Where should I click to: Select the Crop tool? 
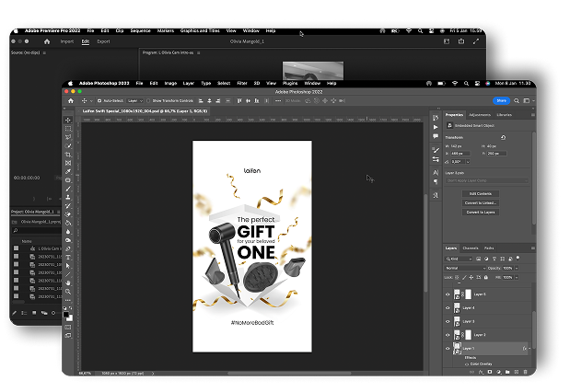[x=68, y=155]
